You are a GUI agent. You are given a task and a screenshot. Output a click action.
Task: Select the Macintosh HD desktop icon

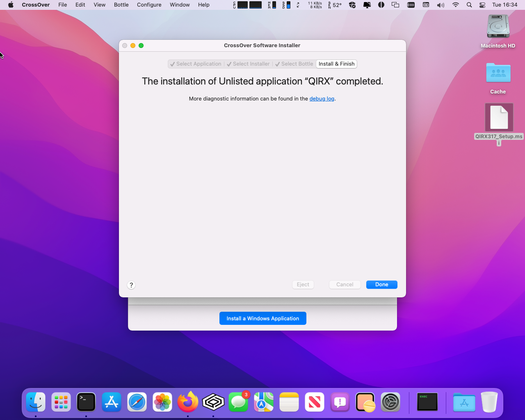tap(498, 31)
